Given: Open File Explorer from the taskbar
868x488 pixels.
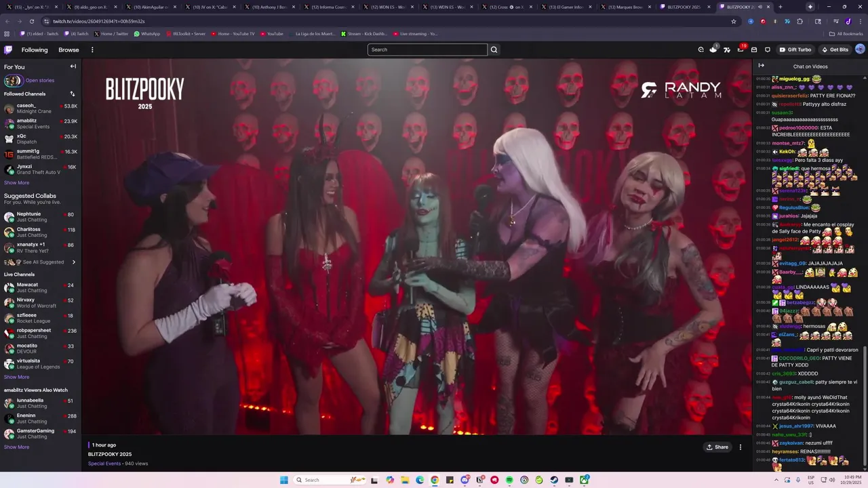Looking at the screenshot, I should click(x=405, y=480).
